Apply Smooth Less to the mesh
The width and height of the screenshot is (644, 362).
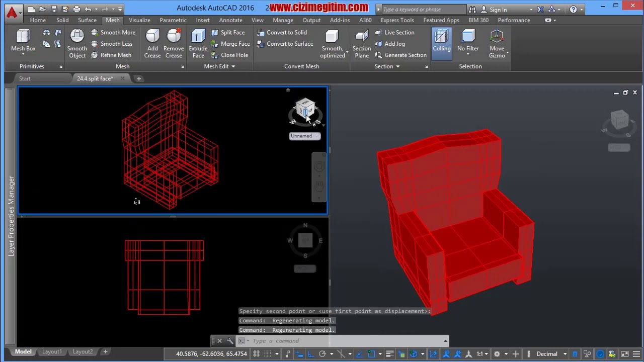pyautogui.click(x=112, y=44)
